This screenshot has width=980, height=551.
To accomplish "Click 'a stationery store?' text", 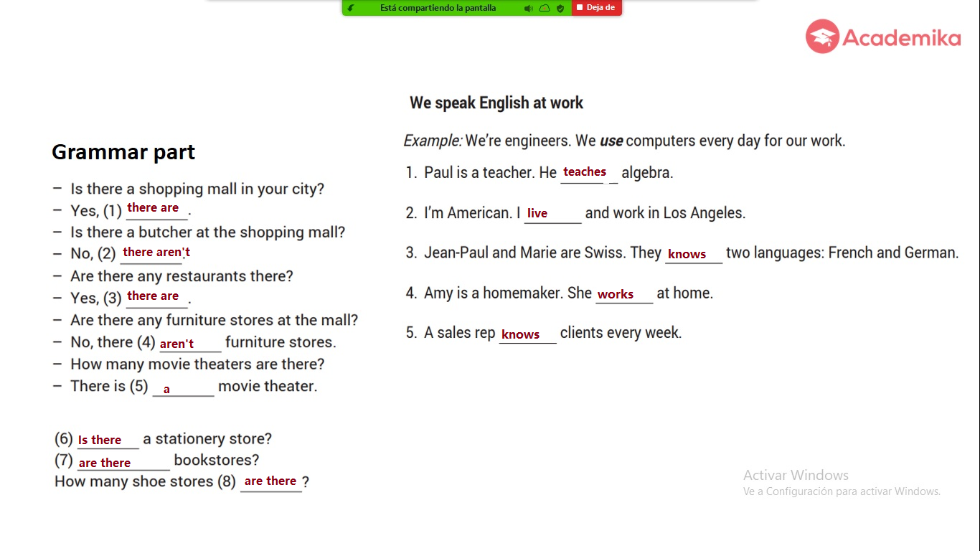I will point(207,439).
